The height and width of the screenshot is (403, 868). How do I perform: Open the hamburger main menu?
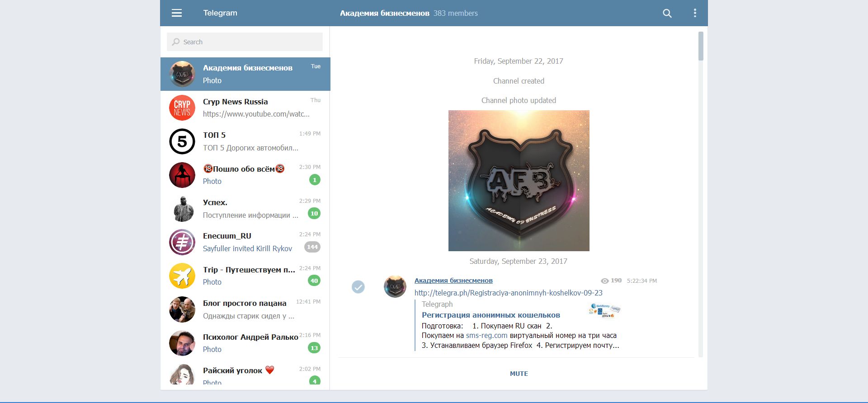tap(177, 13)
